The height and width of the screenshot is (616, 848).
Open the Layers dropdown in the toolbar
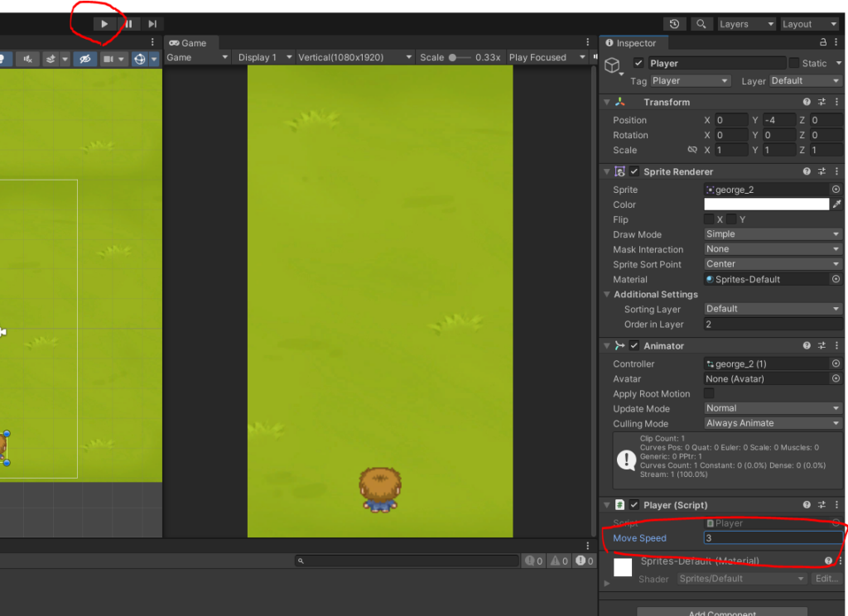point(746,24)
